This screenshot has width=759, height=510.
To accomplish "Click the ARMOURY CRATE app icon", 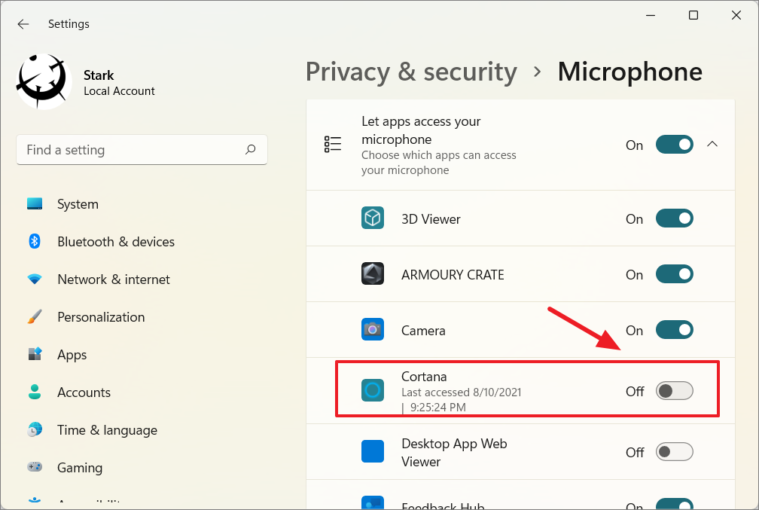I will tap(373, 274).
